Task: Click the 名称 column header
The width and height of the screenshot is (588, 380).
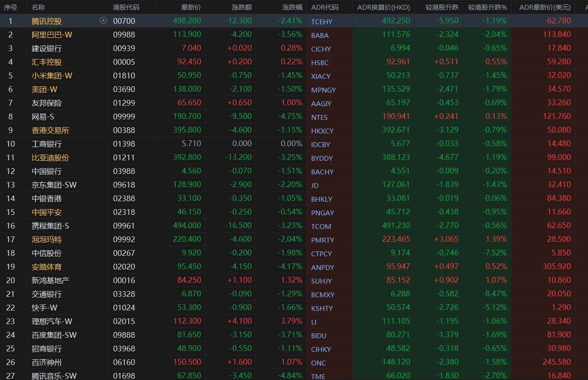Action: (x=38, y=7)
